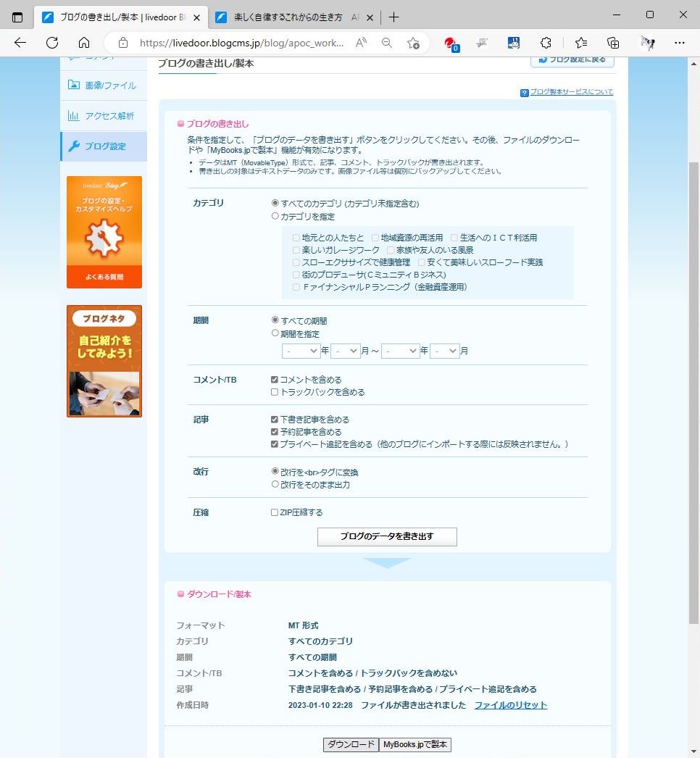Open a new tab with plus icon

tap(393, 17)
